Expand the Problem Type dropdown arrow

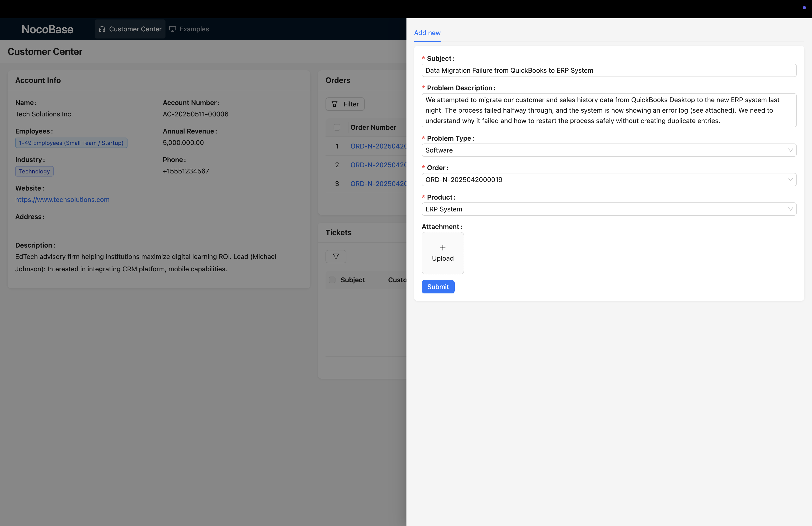[x=790, y=150]
